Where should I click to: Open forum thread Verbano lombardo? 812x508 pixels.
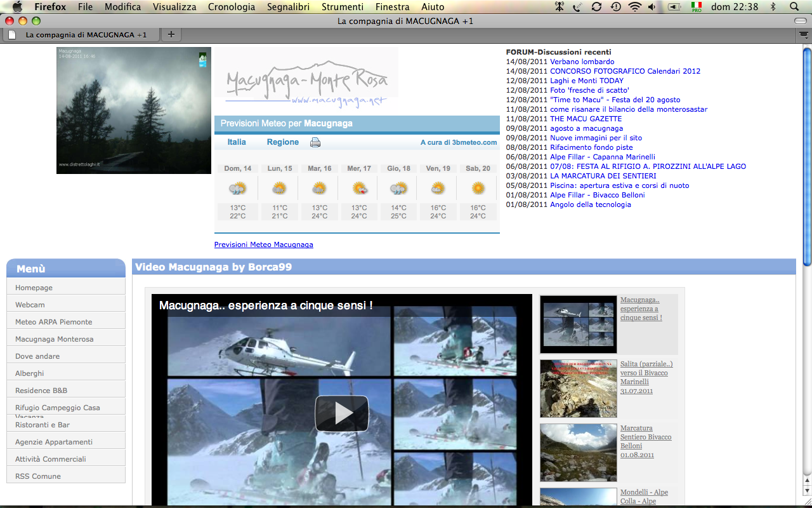tap(582, 62)
